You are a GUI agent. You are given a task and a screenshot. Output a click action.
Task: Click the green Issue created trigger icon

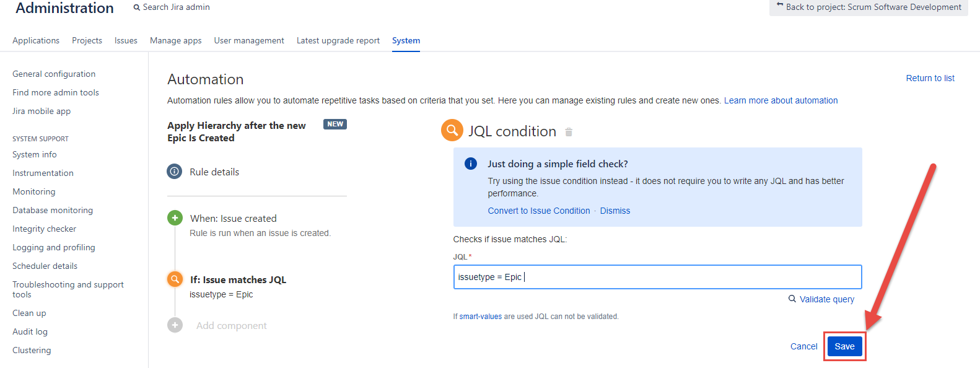pyautogui.click(x=175, y=218)
